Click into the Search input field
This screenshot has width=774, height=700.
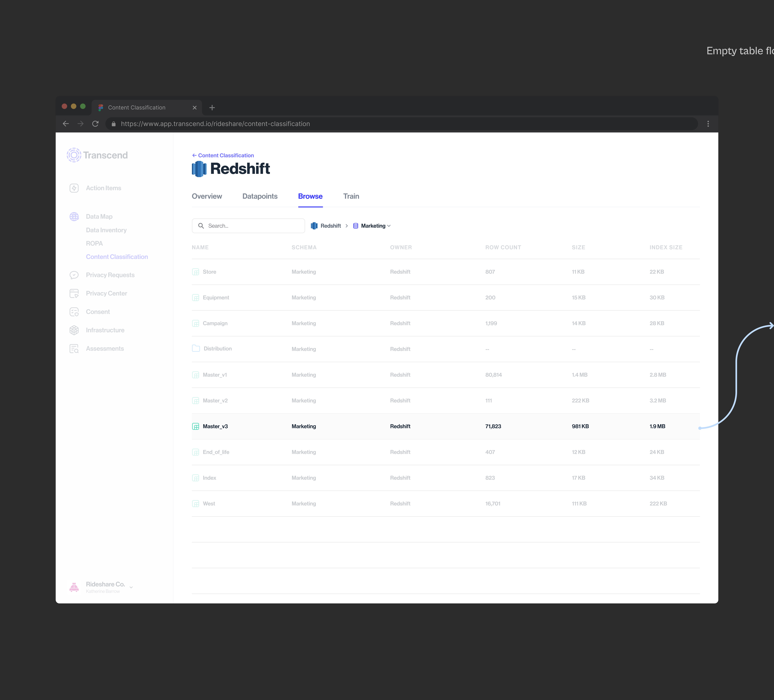pos(253,226)
